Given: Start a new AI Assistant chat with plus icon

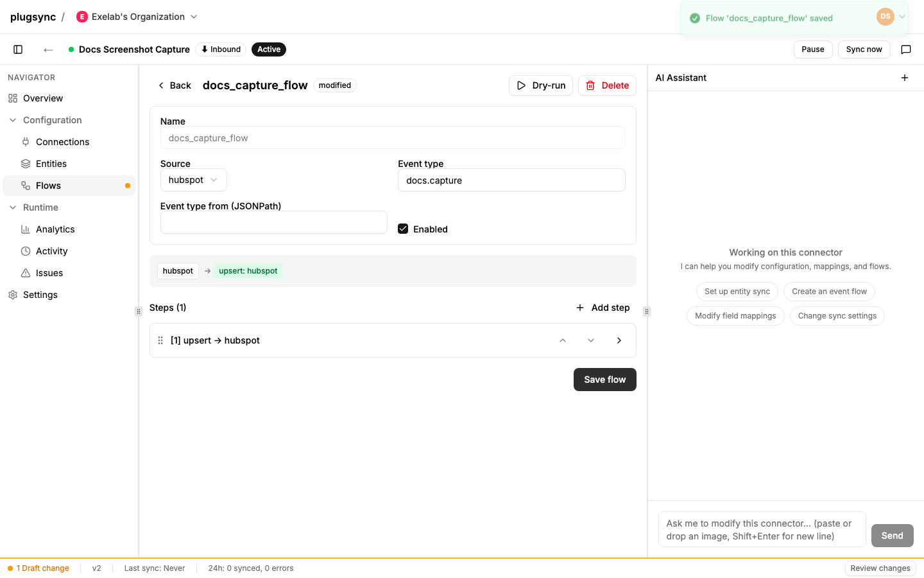Looking at the screenshot, I should tap(905, 78).
